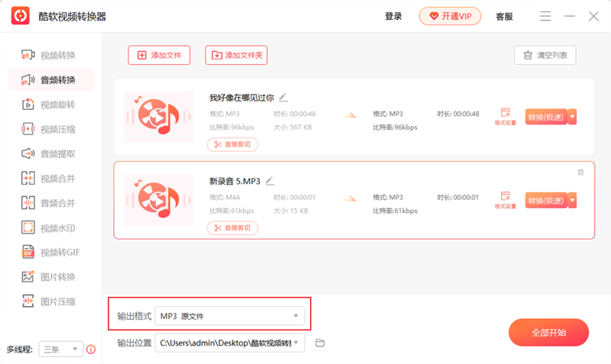
Task: Click the 开通VIP button
Action: (450, 16)
